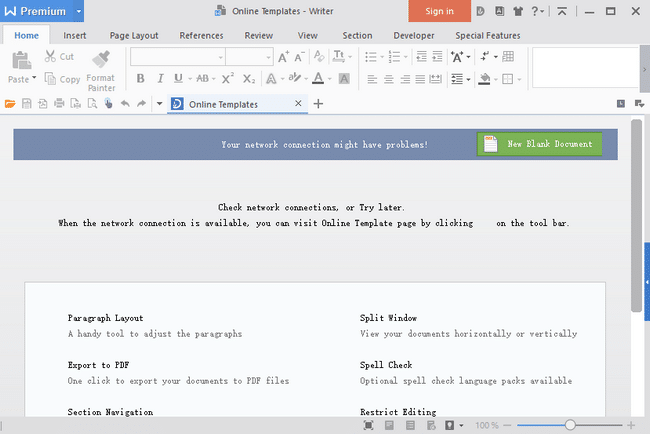Open the Section tab
The width and height of the screenshot is (650, 434).
(x=357, y=36)
